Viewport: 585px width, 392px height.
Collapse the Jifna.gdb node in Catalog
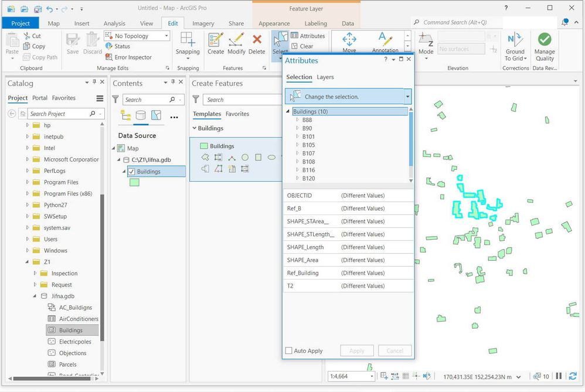[x=35, y=296]
